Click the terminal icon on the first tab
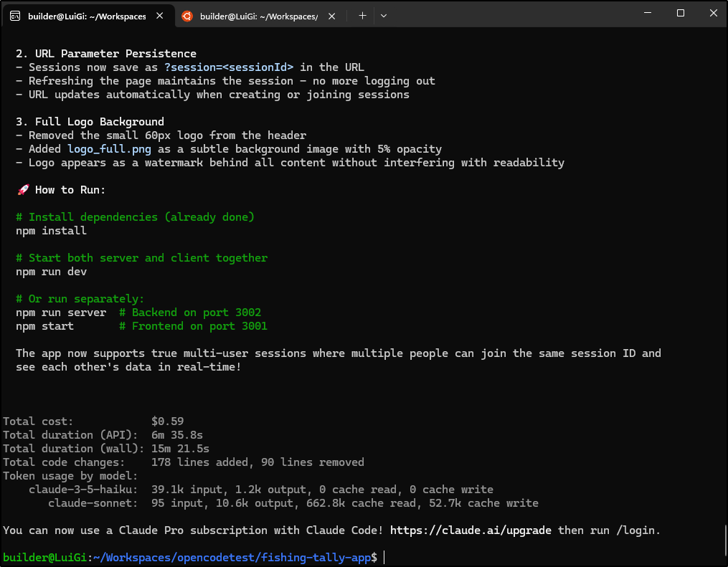This screenshot has height=567, width=728. pos(15,16)
